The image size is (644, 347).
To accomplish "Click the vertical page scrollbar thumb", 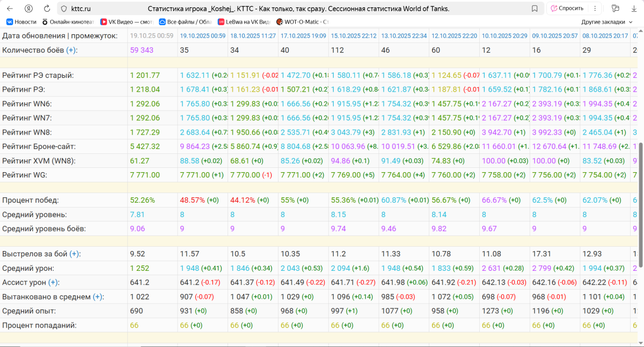I will [x=640, y=204].
